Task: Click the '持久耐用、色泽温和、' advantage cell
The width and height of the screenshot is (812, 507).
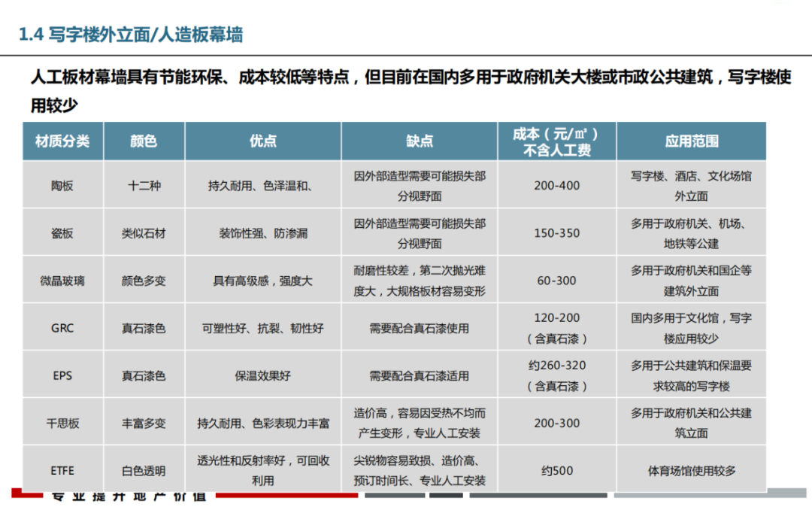Action: 263,185
